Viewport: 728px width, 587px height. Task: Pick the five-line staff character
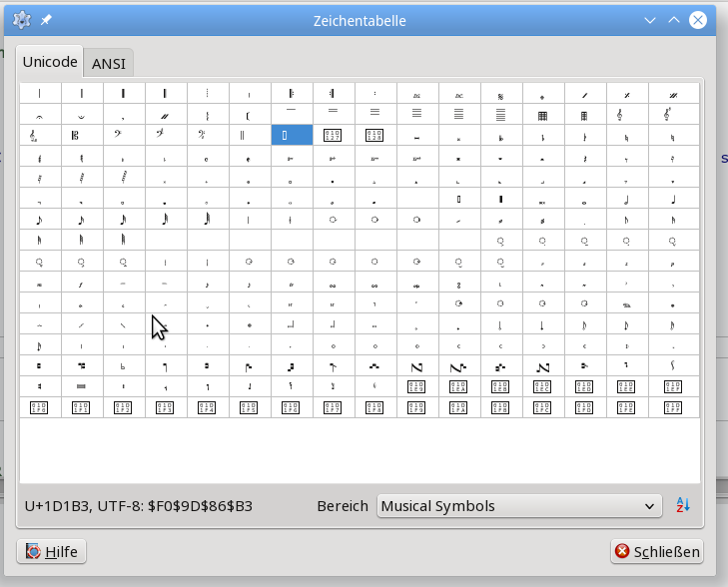[458, 115]
